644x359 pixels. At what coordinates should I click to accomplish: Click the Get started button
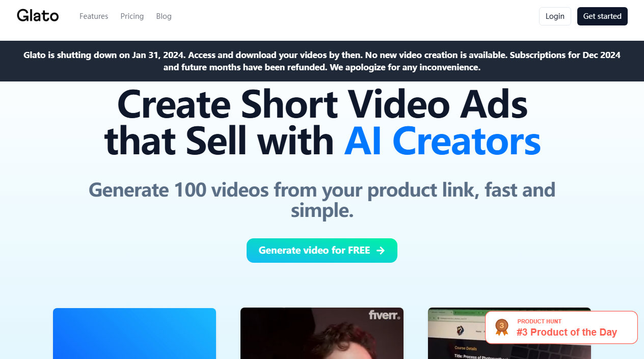[602, 16]
